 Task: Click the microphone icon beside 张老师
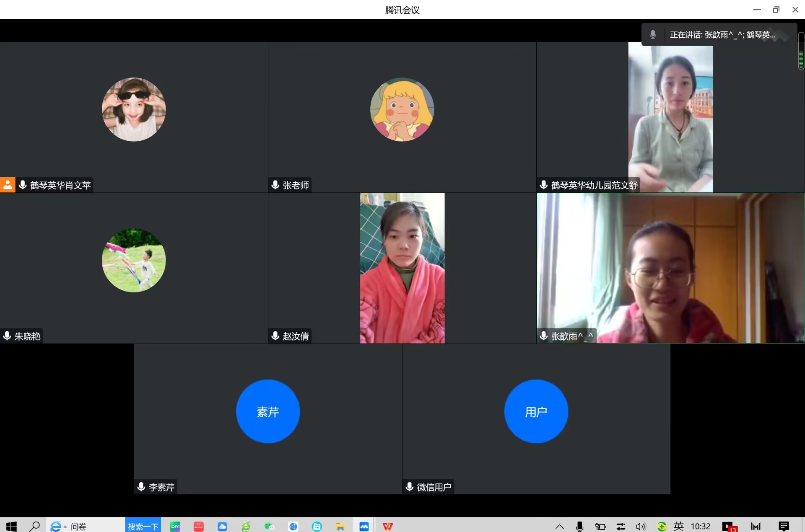click(x=275, y=185)
